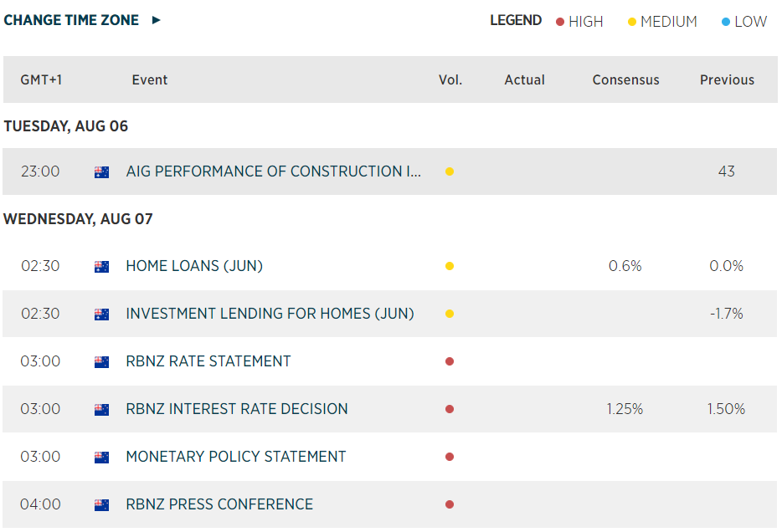Click the flag beside Monetary Policy Statement
The width and height of the screenshot is (782, 532).
coord(102,458)
